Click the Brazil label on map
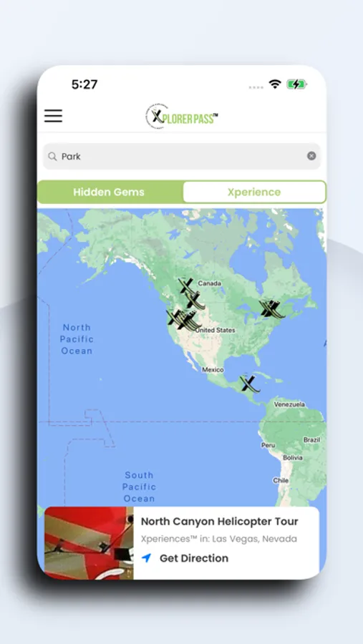The image size is (363, 644). tap(311, 440)
